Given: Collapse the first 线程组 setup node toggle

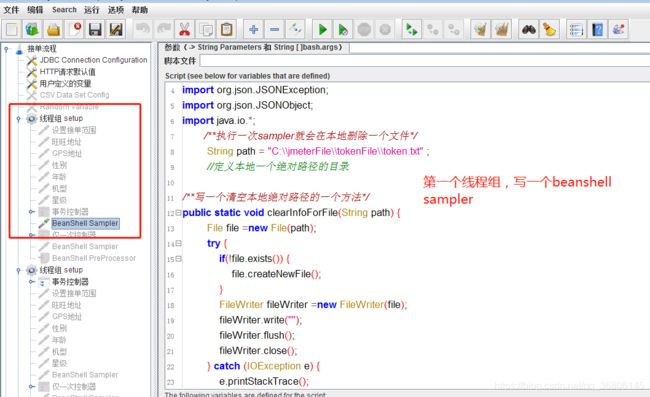Looking at the screenshot, I should point(18,119).
